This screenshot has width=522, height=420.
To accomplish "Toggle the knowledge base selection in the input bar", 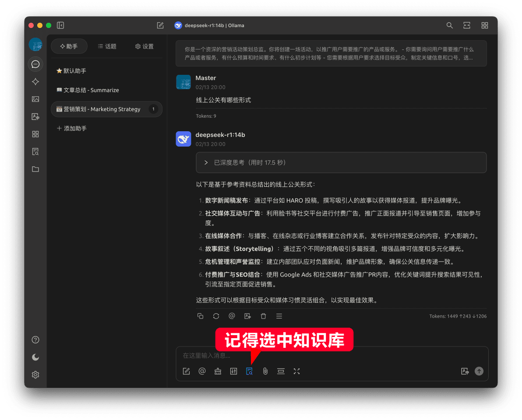I will tap(249, 371).
